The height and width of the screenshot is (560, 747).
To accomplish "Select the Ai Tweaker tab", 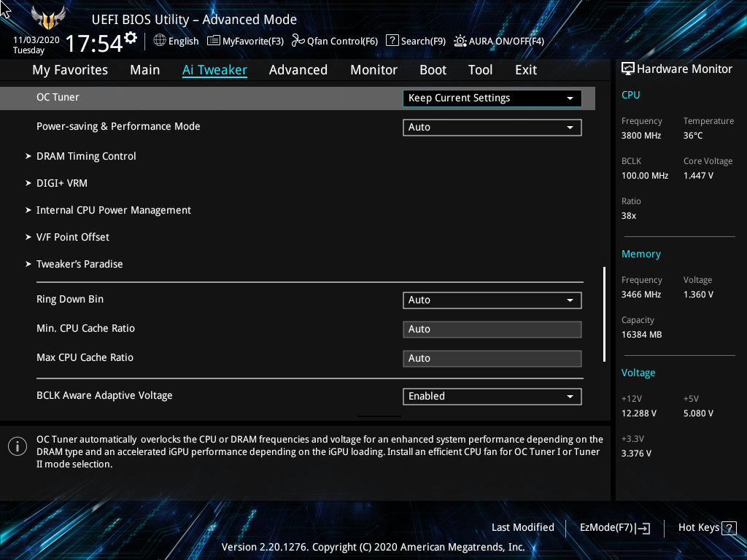I will point(214,70).
